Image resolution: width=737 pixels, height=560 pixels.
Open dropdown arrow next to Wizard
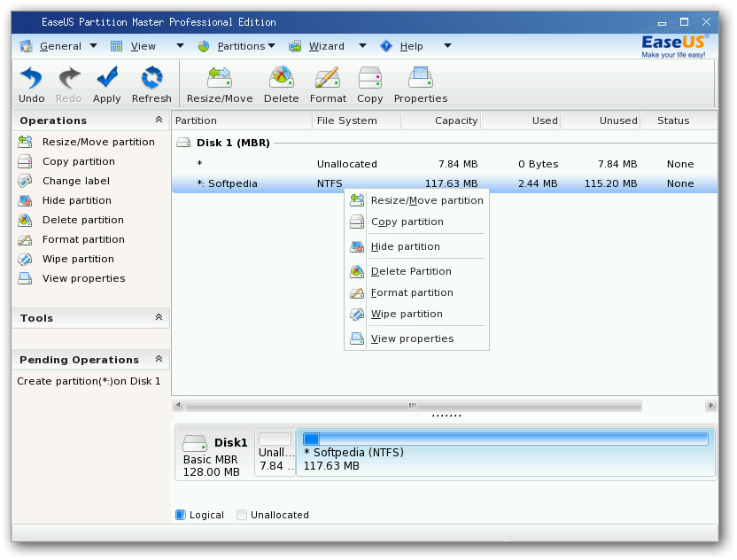[x=362, y=45]
